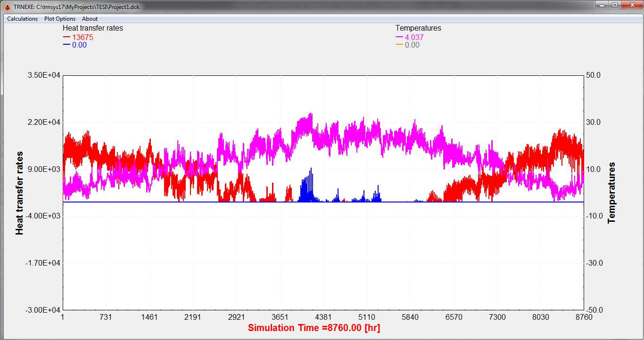
Task: Click the Simulation Time readout
Action: tap(314, 328)
